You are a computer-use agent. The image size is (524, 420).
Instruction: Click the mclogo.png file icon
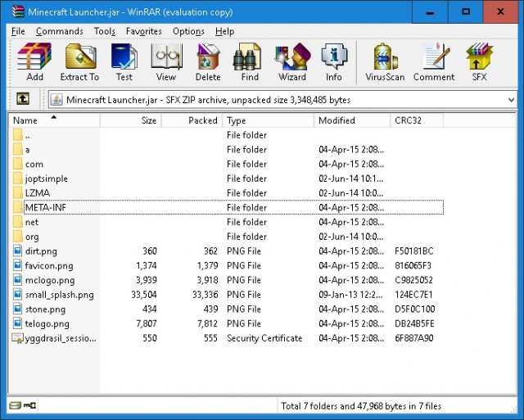tap(17, 280)
